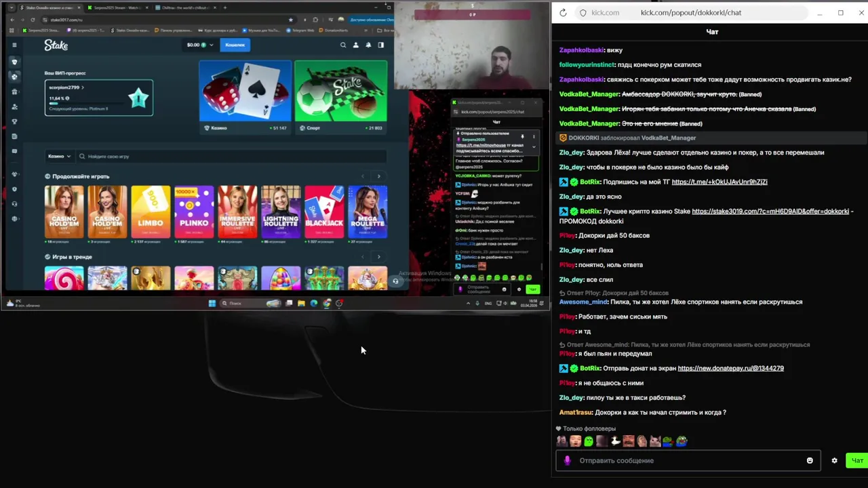Open File Explorer in the taskbar
This screenshot has height=488, width=868.
(x=301, y=303)
